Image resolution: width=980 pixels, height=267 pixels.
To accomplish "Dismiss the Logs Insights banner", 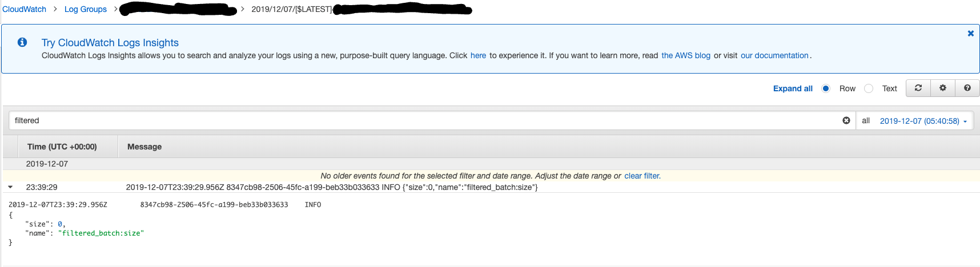I will tap(970, 34).
